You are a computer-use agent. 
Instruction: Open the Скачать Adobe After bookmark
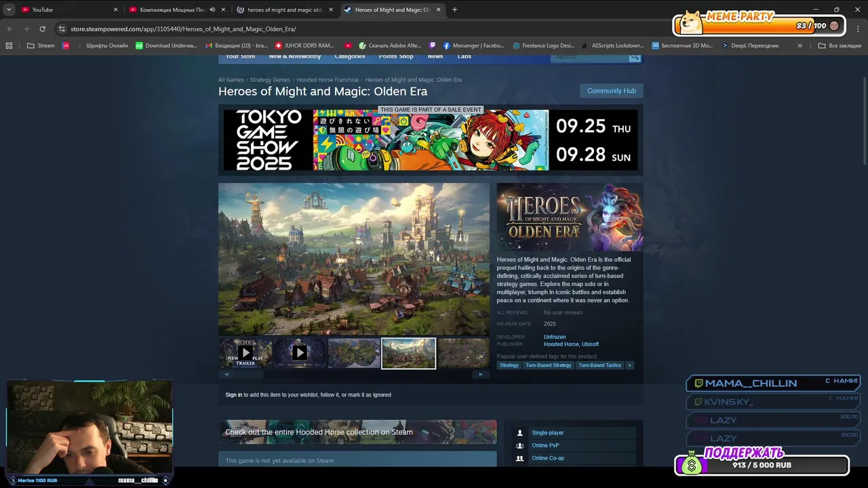390,45
